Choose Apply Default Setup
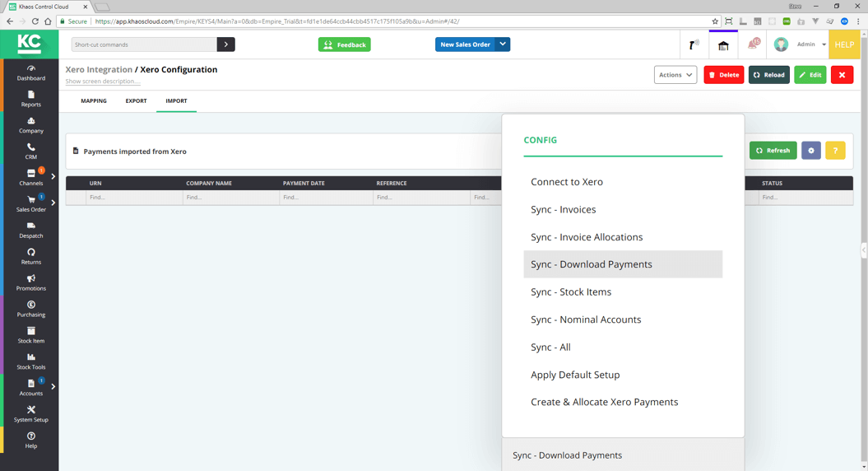 point(623,375)
